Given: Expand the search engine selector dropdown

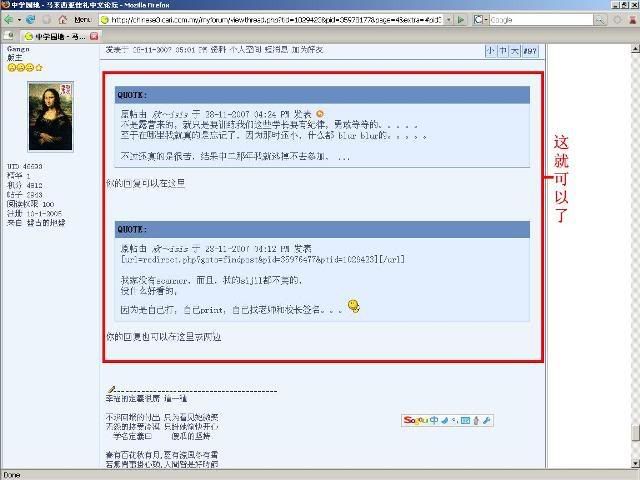Looking at the screenshot, I should pos(485,19).
